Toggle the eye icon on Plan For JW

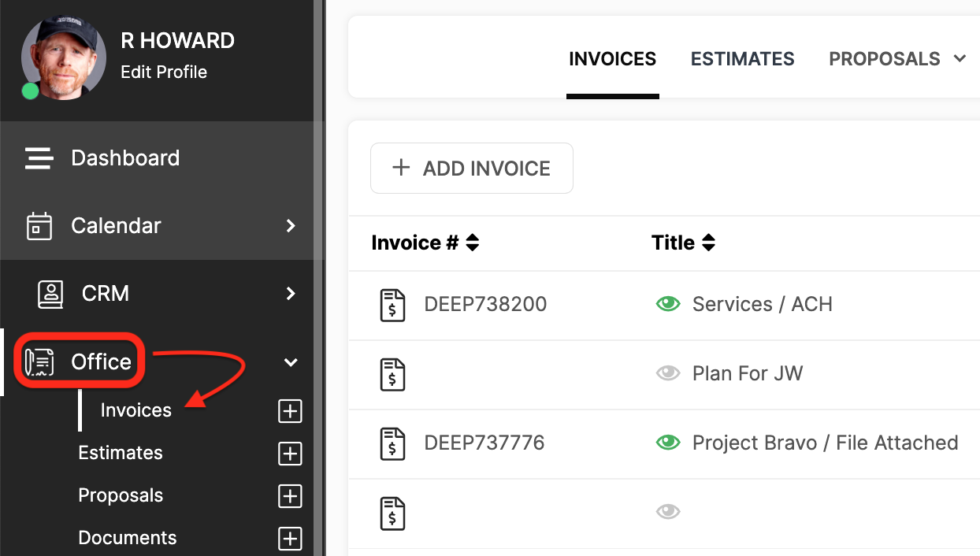(x=667, y=373)
